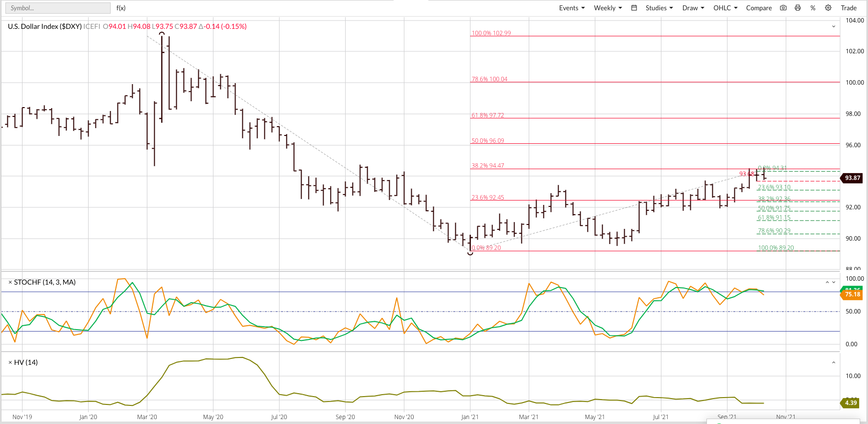868x424 pixels.
Task: Click the camera snapshot icon
Action: (783, 8)
